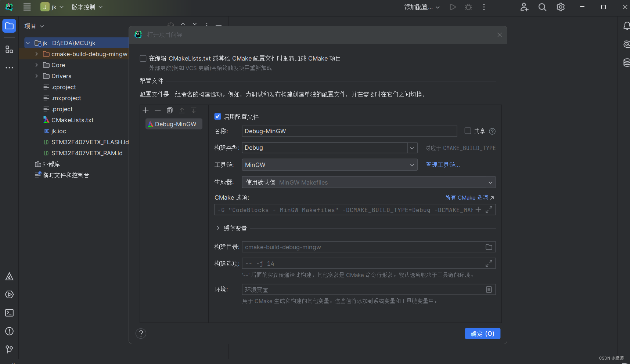Viewport: 630px width, 364px height.
Task: Toggle reload CMake project on edit
Action: [143, 58]
